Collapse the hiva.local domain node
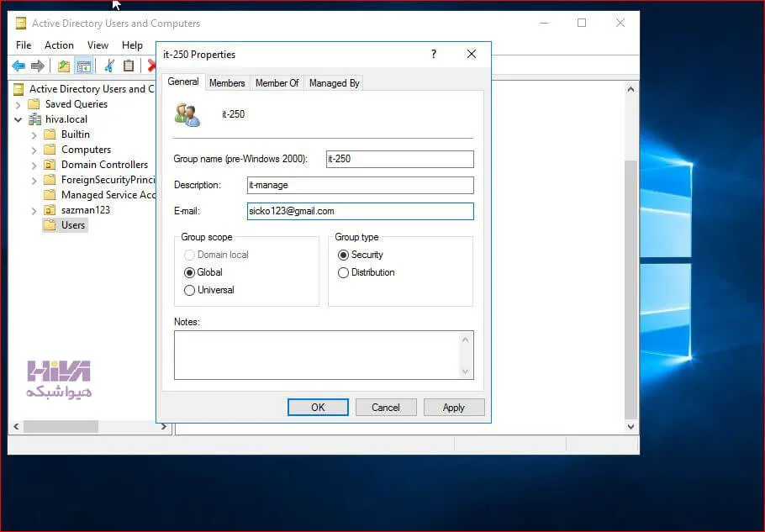 18,119
